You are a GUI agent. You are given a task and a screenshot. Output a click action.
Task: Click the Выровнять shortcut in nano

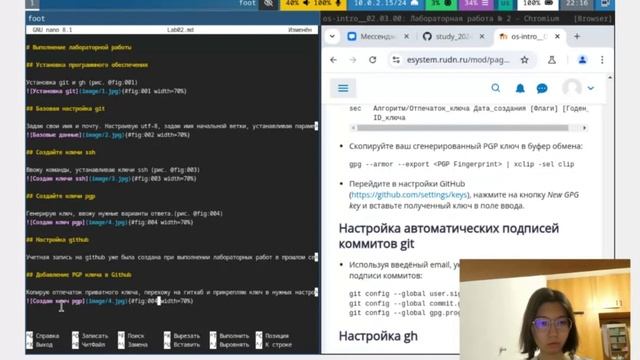click(229, 344)
